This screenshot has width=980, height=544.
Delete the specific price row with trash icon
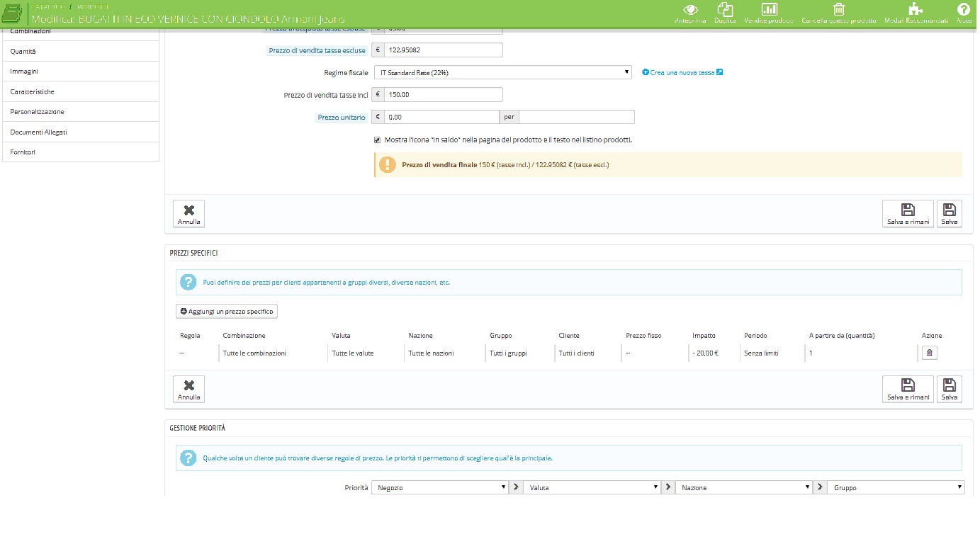tap(929, 353)
